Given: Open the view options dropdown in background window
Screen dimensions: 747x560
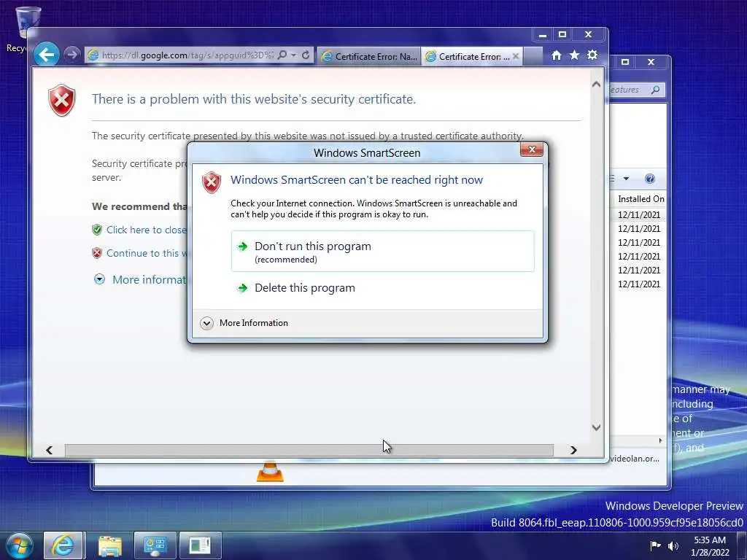Looking at the screenshot, I should pos(626,179).
